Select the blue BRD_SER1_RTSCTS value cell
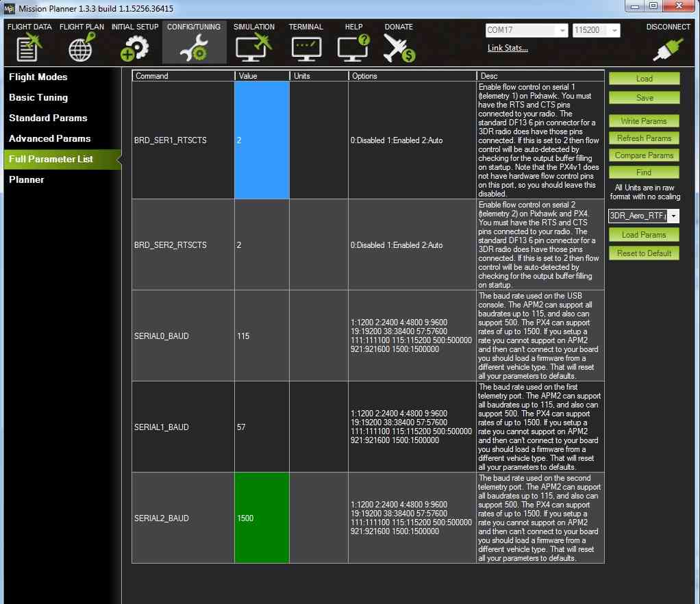This screenshot has height=604, width=700. [x=262, y=140]
